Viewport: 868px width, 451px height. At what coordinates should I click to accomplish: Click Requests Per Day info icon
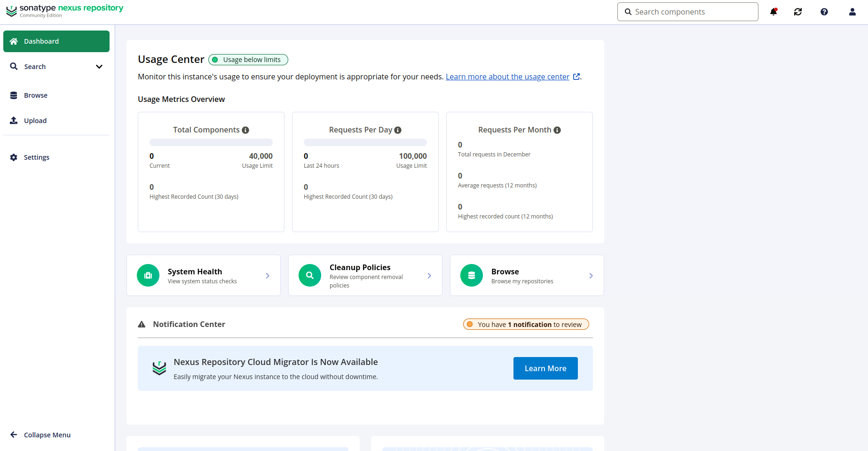tap(398, 130)
